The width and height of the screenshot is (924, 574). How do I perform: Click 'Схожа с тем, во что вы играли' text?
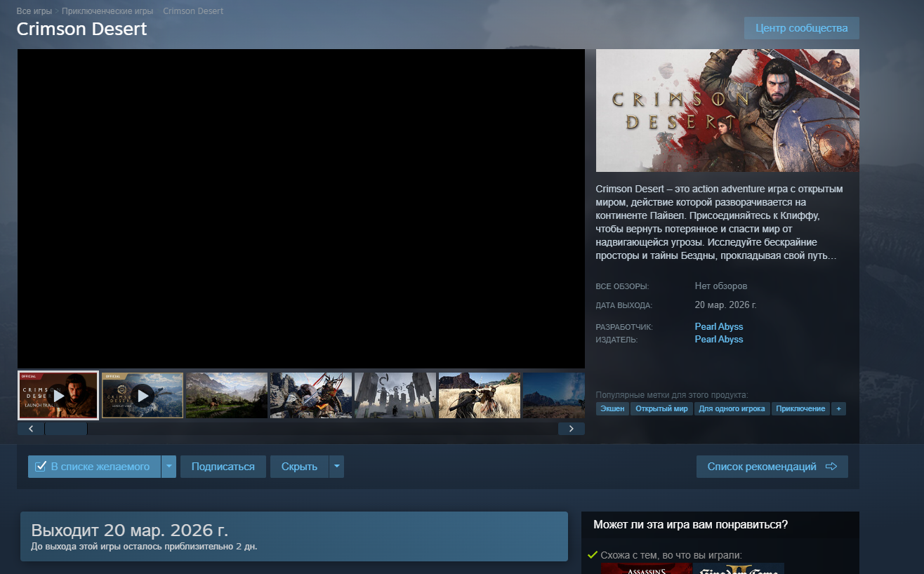[x=671, y=555]
